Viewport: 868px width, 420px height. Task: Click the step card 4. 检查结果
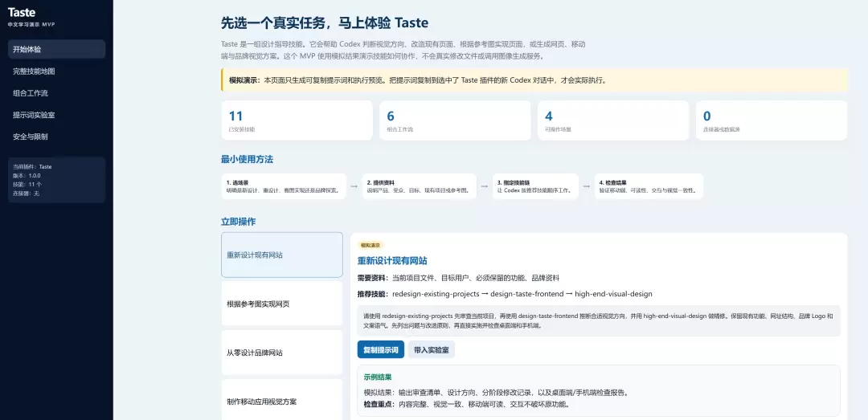click(649, 186)
